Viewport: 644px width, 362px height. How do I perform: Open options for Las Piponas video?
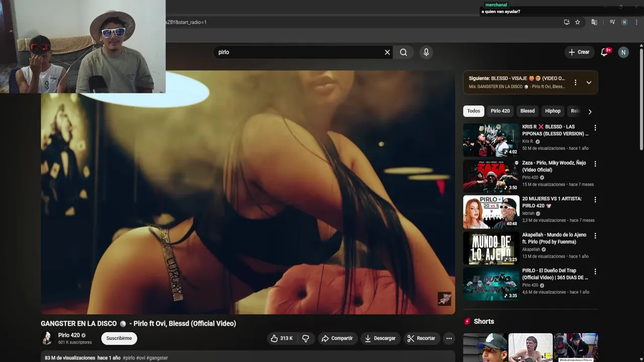pos(595,128)
